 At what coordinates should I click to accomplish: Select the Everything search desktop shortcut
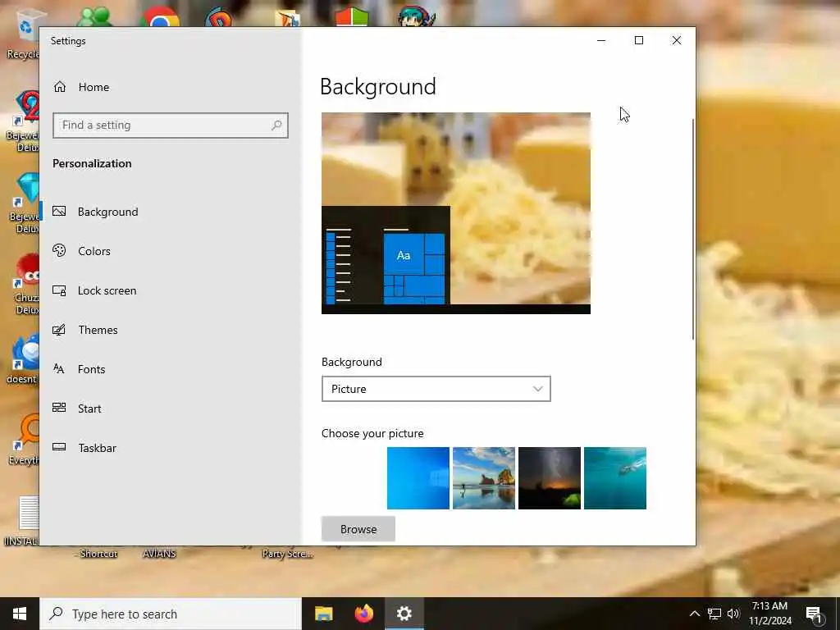25,440
